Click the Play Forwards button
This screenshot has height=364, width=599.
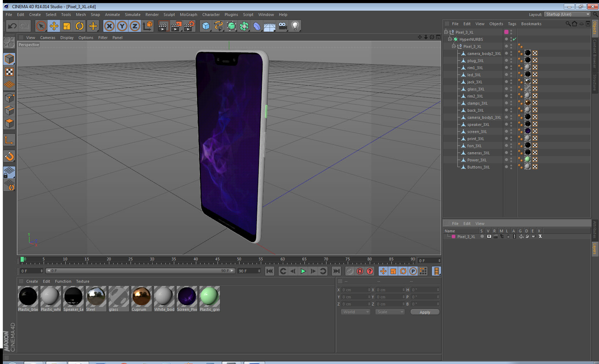(303, 271)
